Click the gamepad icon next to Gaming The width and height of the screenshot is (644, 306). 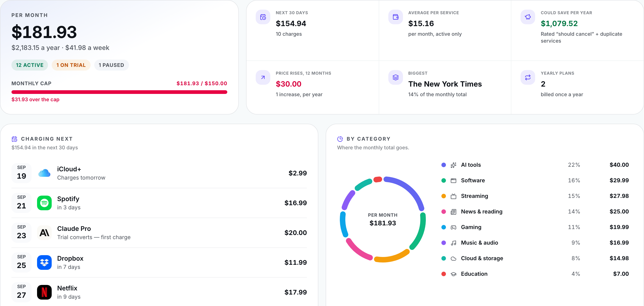(x=453, y=227)
